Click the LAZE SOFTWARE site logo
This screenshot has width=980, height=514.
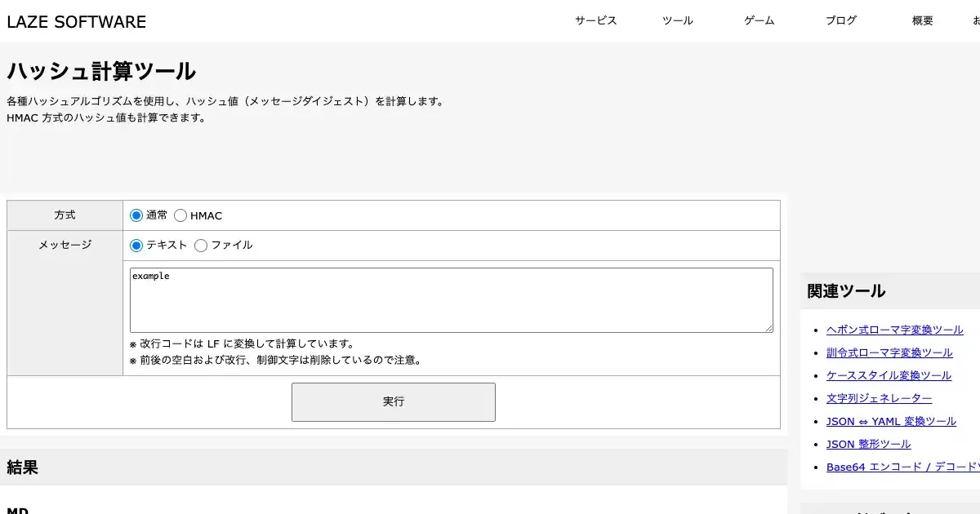tap(77, 22)
